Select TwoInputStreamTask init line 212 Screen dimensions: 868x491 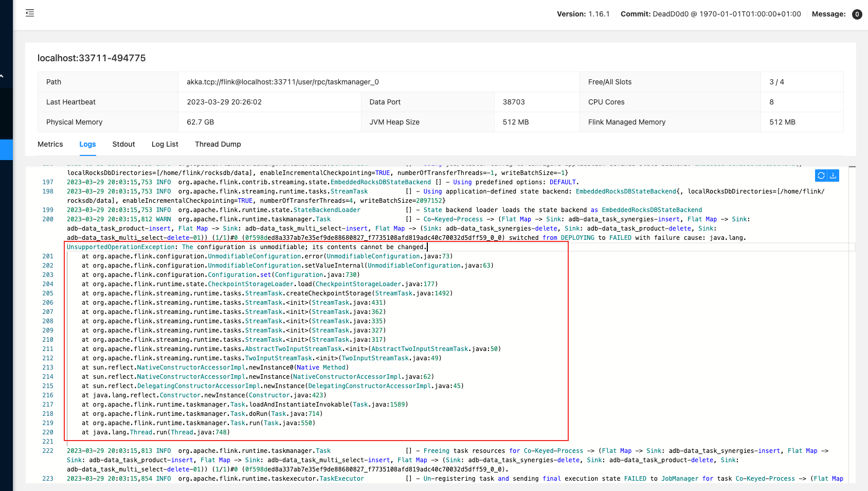pyautogui.click(x=262, y=358)
